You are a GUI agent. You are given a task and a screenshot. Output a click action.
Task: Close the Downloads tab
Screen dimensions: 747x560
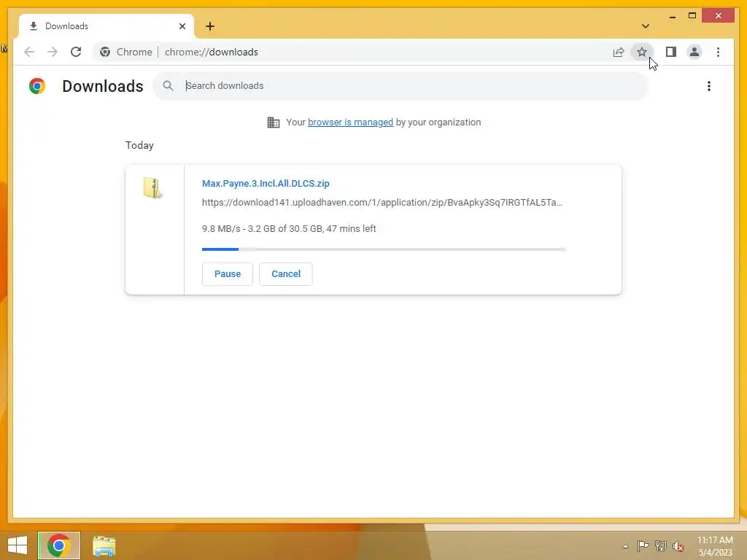pos(182,26)
